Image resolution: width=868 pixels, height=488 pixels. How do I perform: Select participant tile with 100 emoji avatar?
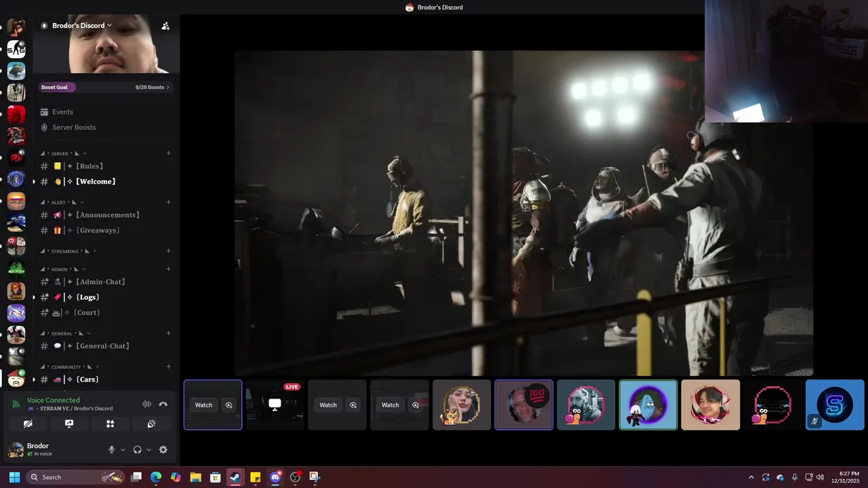(x=524, y=405)
